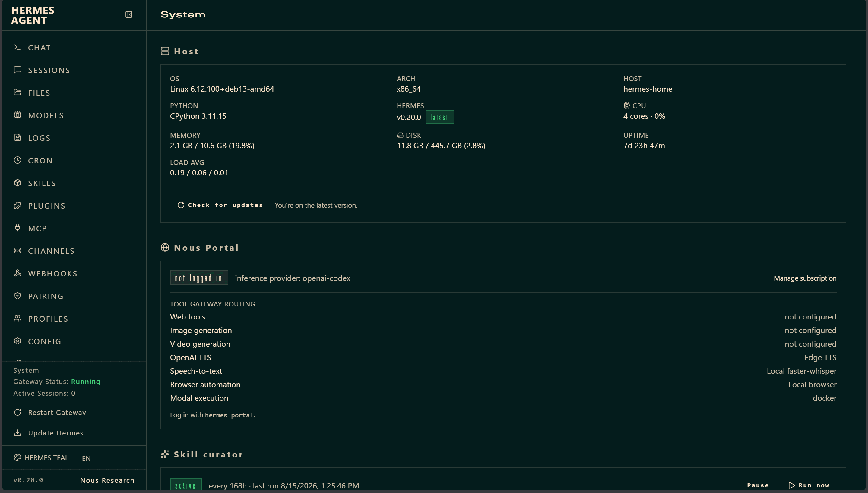
Task: Click the Update Hermes download icon
Action: click(17, 433)
